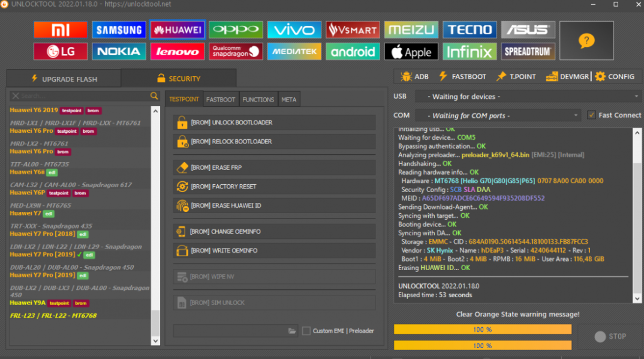Screen dimensions: 644x359
Task: Select the Infinix brand icon
Action: [x=470, y=52]
